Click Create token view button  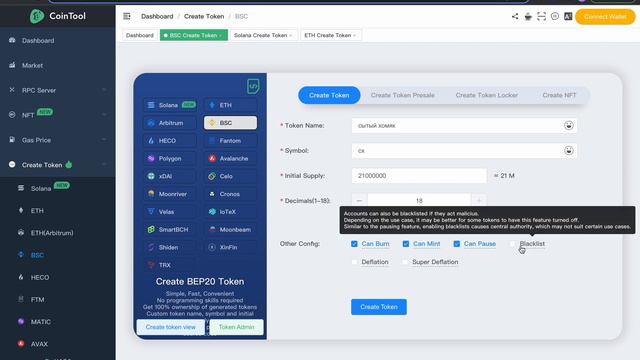[x=171, y=327]
